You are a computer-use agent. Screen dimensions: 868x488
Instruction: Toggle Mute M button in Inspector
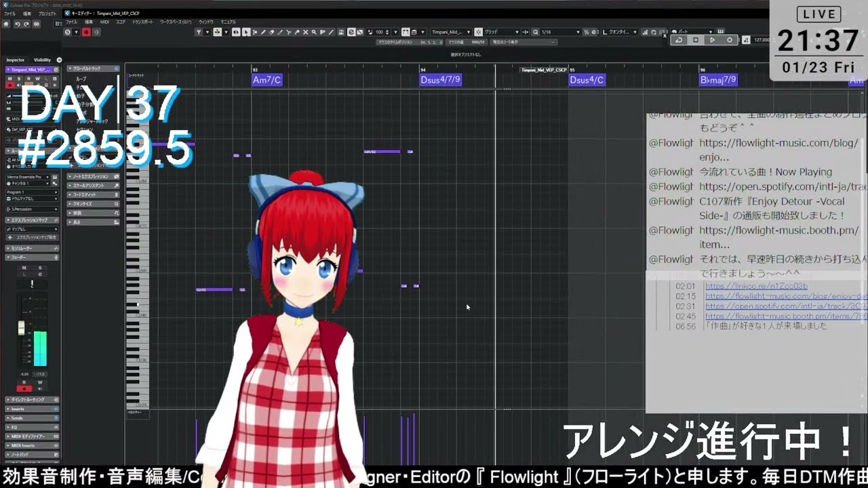click(x=10, y=79)
